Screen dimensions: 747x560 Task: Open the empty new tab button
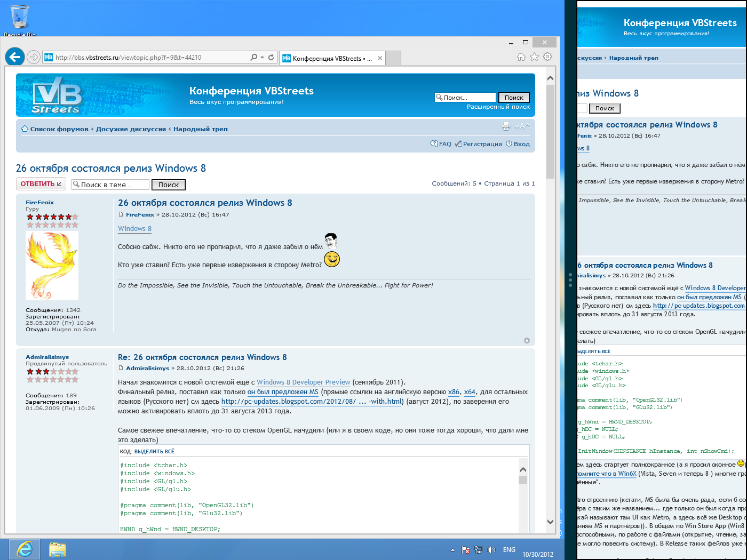pos(393,58)
